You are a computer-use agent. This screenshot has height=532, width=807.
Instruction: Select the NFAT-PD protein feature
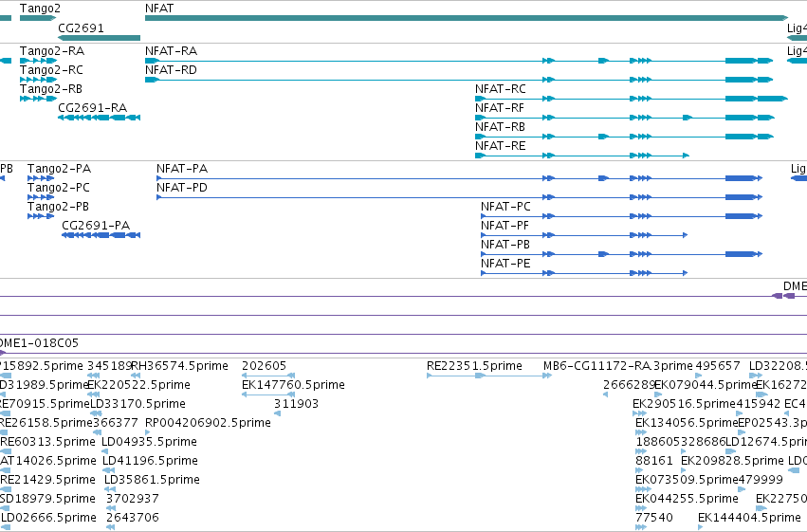459,197
